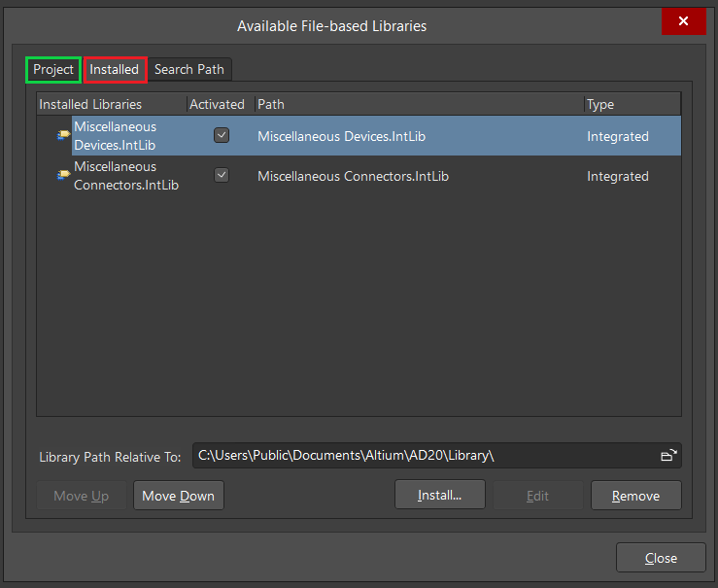718x588 pixels.
Task: Switch to the Project tab
Action: click(53, 70)
